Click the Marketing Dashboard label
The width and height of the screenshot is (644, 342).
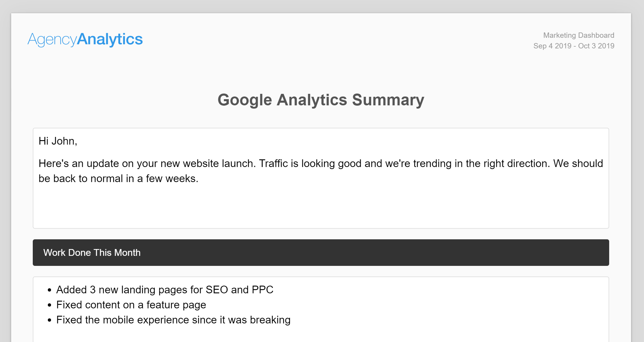click(x=578, y=35)
